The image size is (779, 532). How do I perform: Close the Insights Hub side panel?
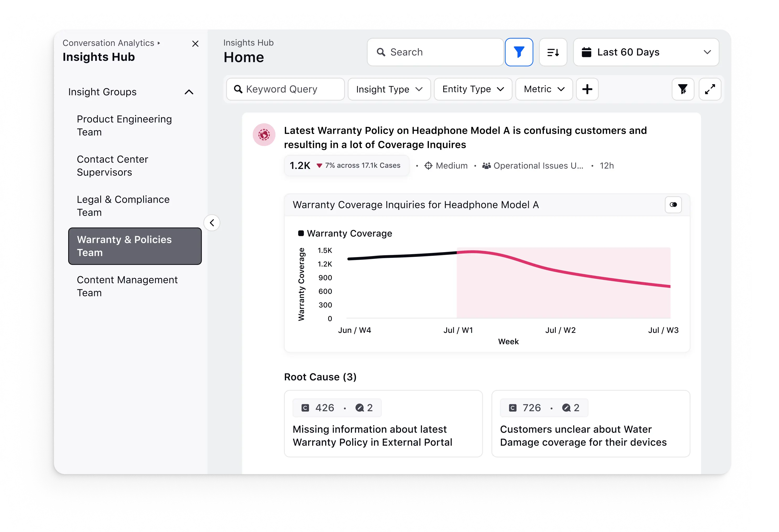(195, 44)
